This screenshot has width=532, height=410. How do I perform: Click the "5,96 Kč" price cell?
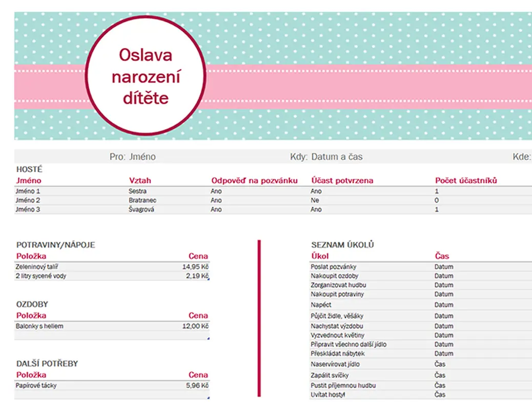pyautogui.click(x=197, y=385)
